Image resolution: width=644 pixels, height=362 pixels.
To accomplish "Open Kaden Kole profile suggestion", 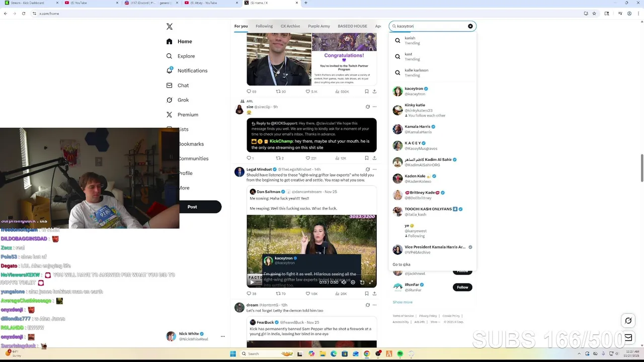I will click(432, 178).
